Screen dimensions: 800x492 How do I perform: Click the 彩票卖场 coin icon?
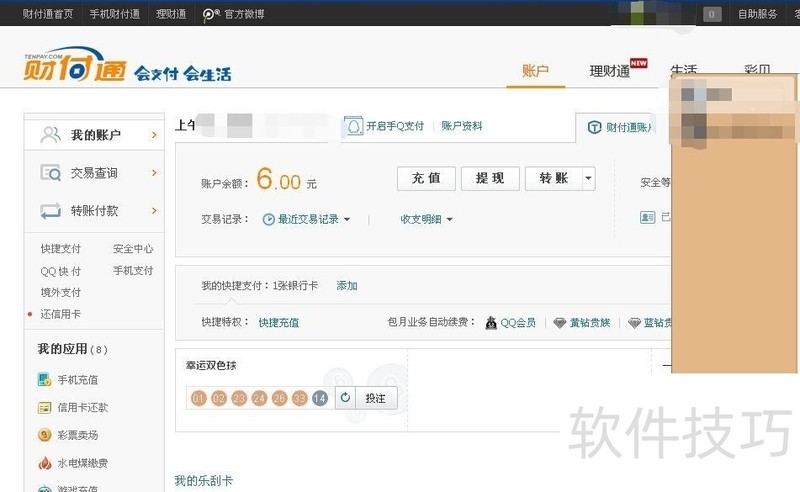(44, 435)
